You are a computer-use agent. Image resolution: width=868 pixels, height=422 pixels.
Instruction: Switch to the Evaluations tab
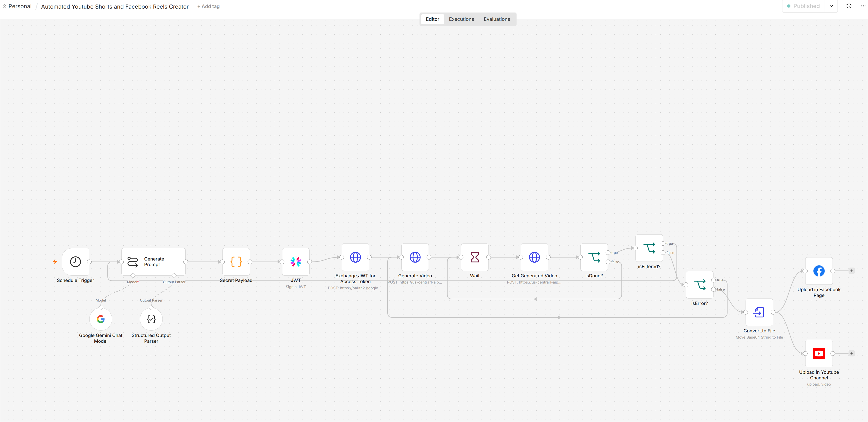pos(497,19)
